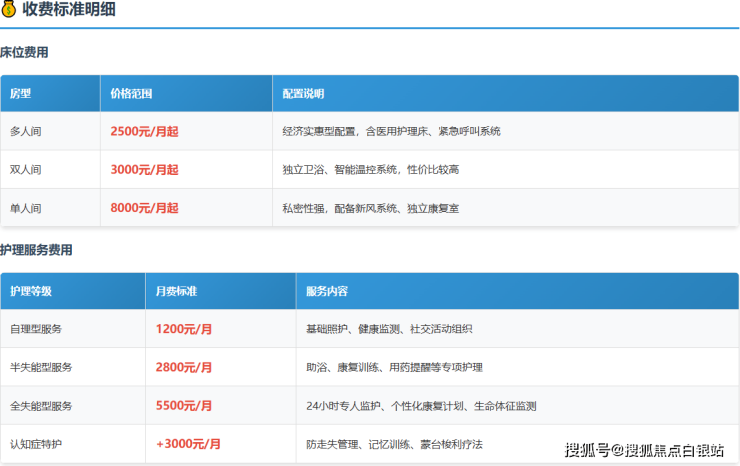The width and height of the screenshot is (740, 466).
Task: Click the 护理服务费用 section heading
Action: [x=36, y=250]
